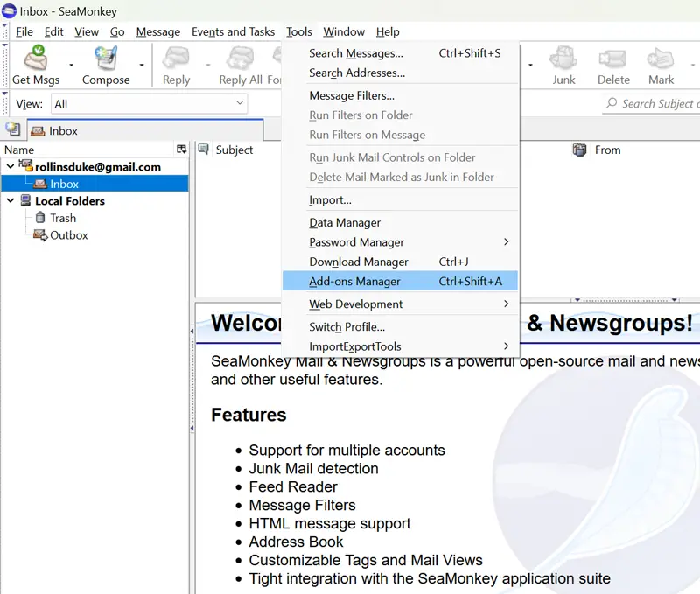Screen dimensions: 700x594
Task: Click the thread column icon beside Subject
Action: point(203,150)
